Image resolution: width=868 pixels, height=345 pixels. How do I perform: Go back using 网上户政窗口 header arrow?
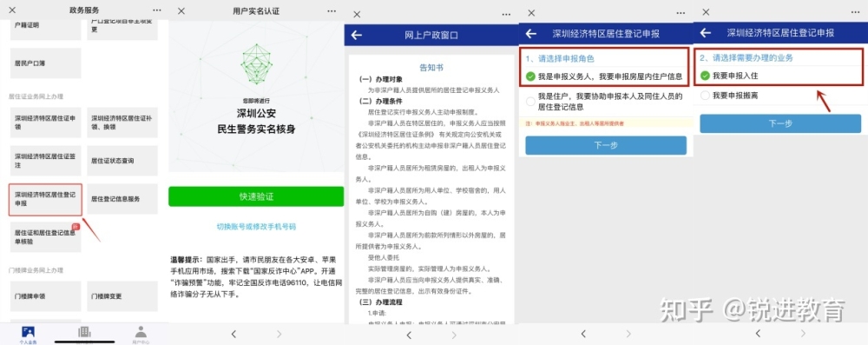(x=357, y=35)
